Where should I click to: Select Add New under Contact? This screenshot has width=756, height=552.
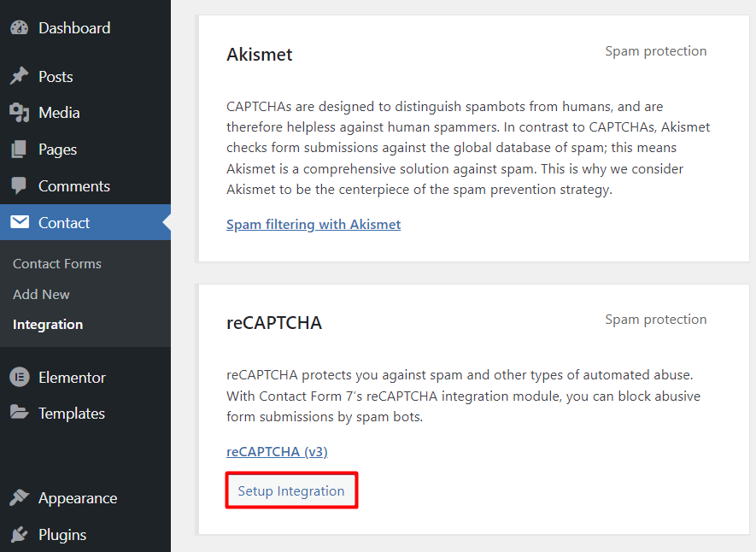(x=40, y=294)
